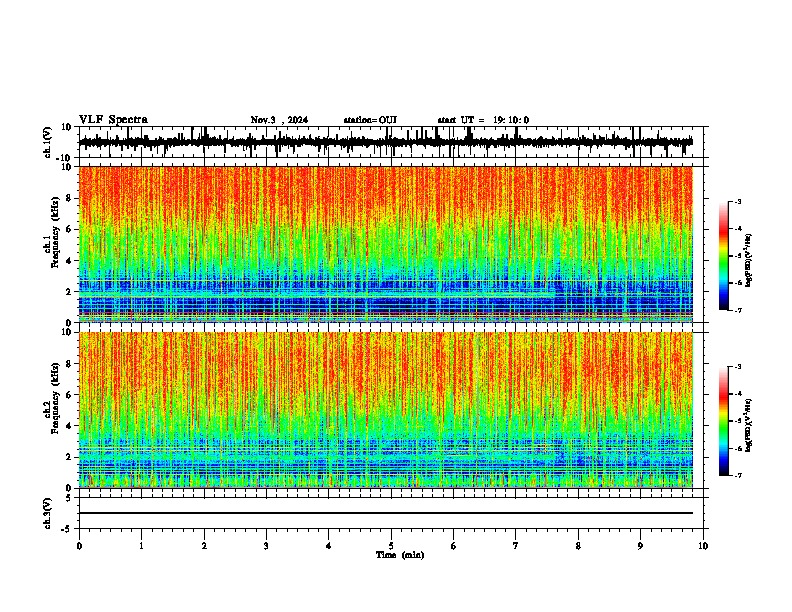Image resolution: width=792 pixels, height=612 pixels.
Task: Click the time axis tick label 5
Action: coord(391,546)
